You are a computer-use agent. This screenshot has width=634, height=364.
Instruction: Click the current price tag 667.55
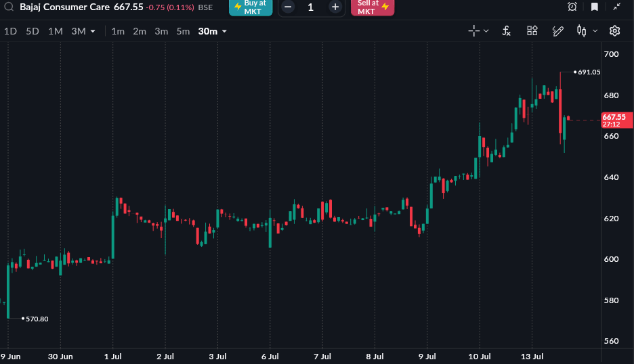617,120
